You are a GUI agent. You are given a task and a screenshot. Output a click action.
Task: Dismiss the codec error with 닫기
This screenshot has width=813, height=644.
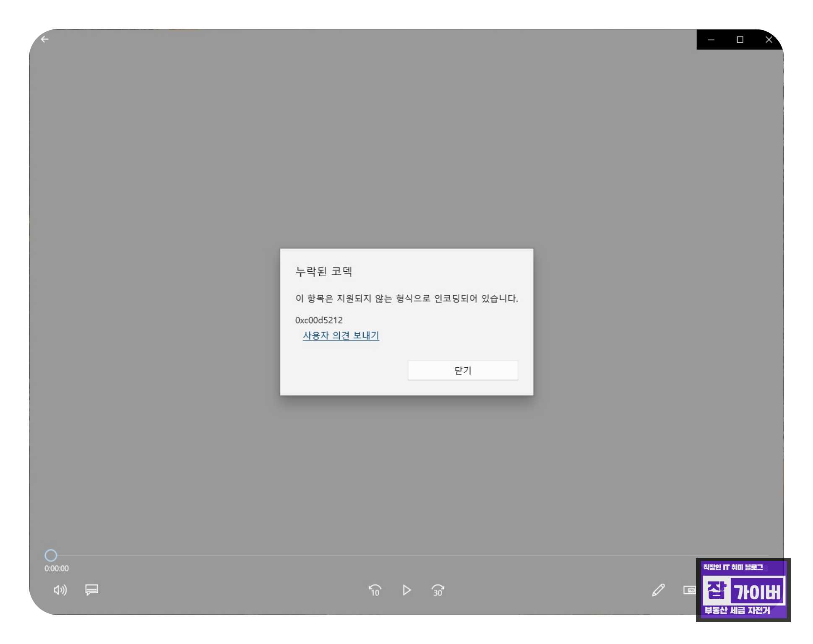[x=463, y=370]
